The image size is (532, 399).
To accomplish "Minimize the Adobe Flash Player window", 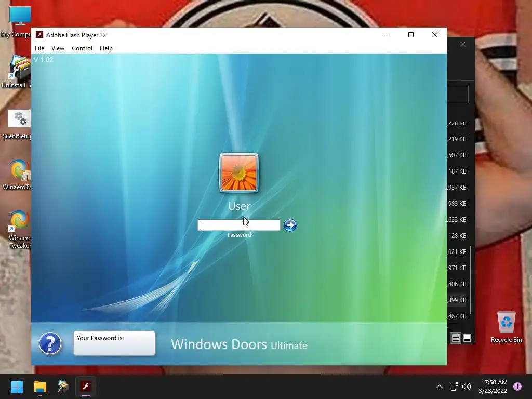I will (x=388, y=35).
